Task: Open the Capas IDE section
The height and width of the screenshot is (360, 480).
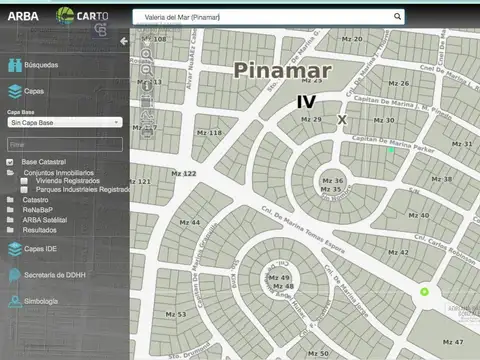Action: pyautogui.click(x=40, y=249)
